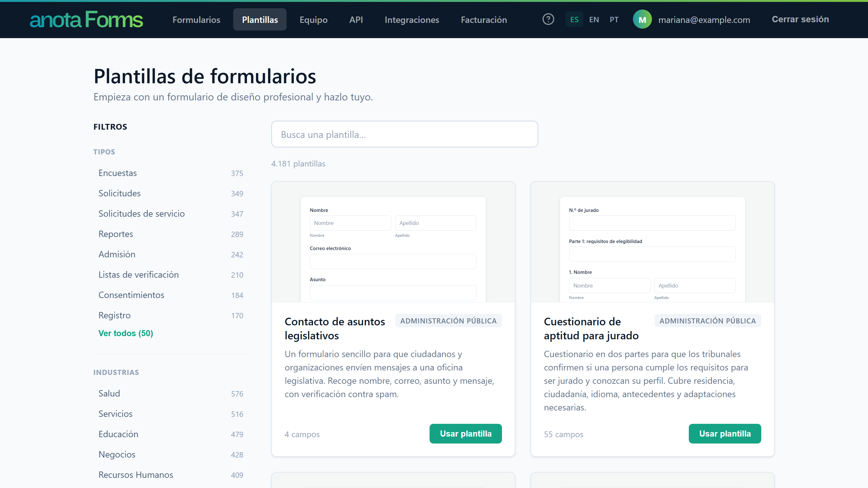Choose Negocios industry filter

coord(171,454)
